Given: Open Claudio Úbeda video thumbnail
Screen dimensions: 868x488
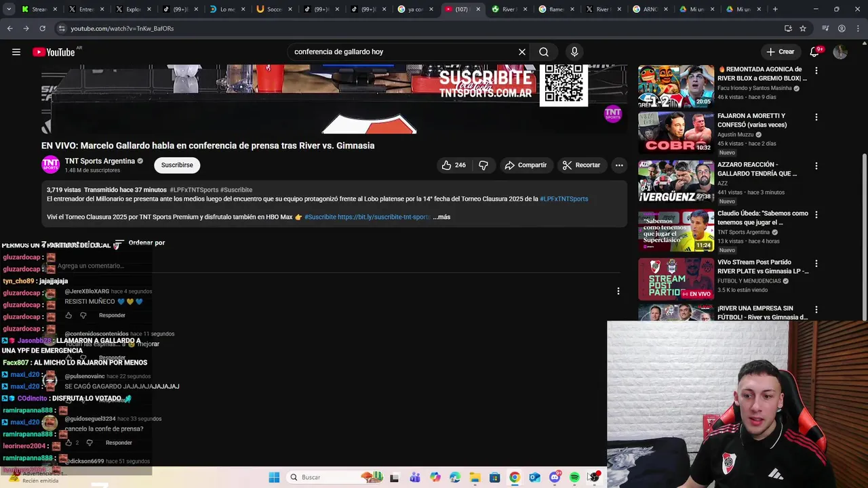Looking at the screenshot, I should pos(675,230).
